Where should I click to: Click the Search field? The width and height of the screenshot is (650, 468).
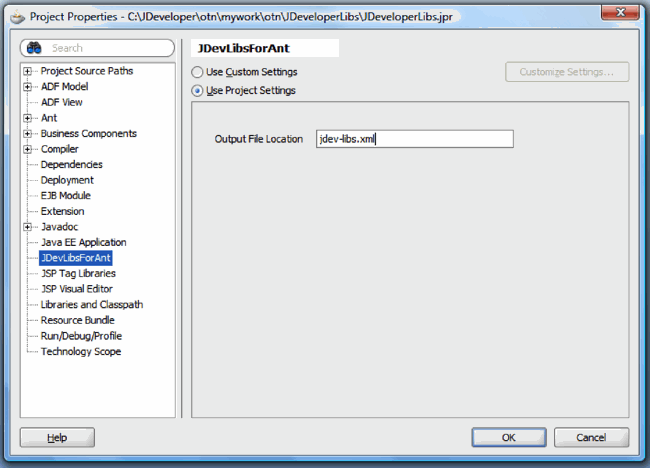97,48
